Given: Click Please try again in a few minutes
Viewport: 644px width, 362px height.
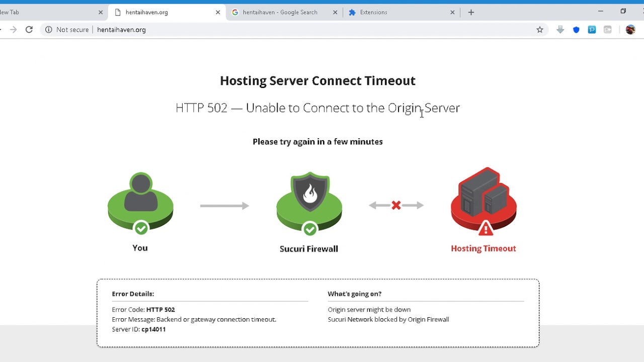Looking at the screenshot, I should (x=317, y=142).
